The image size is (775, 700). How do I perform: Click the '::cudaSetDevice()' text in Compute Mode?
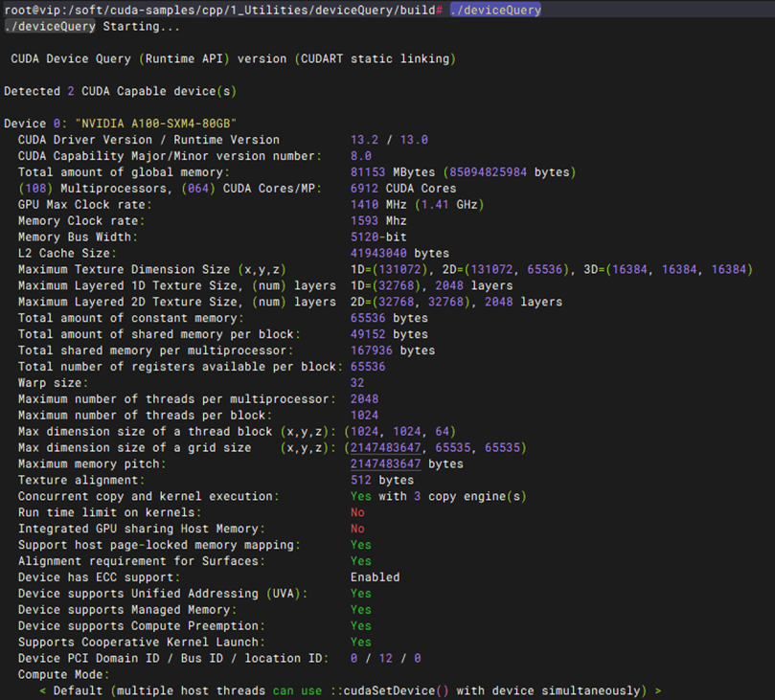[x=389, y=691]
